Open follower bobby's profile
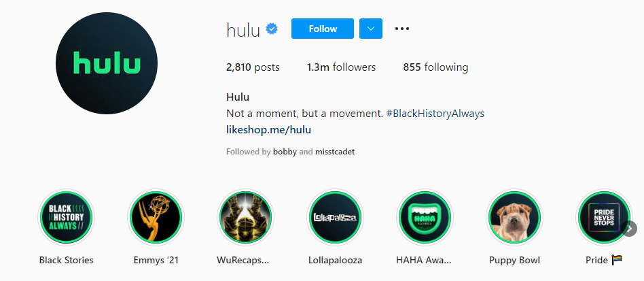Image resolution: width=644 pixels, height=281 pixels. click(285, 152)
